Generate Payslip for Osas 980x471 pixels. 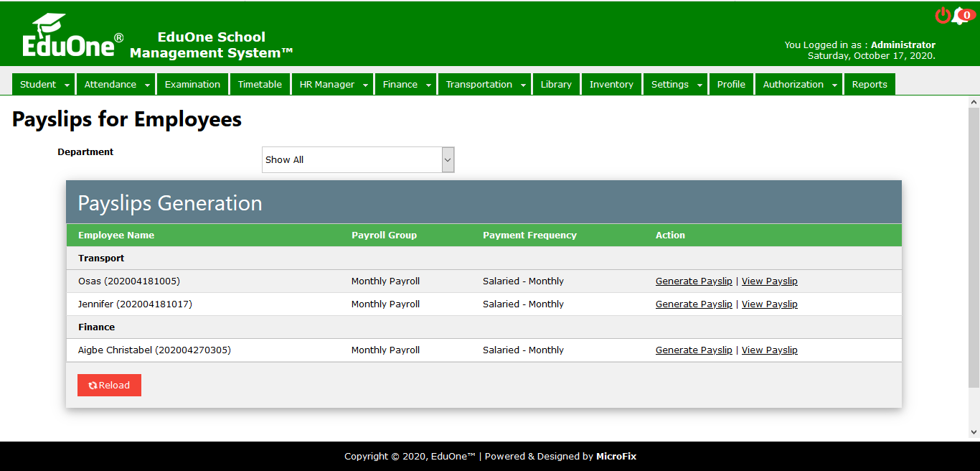[694, 281]
